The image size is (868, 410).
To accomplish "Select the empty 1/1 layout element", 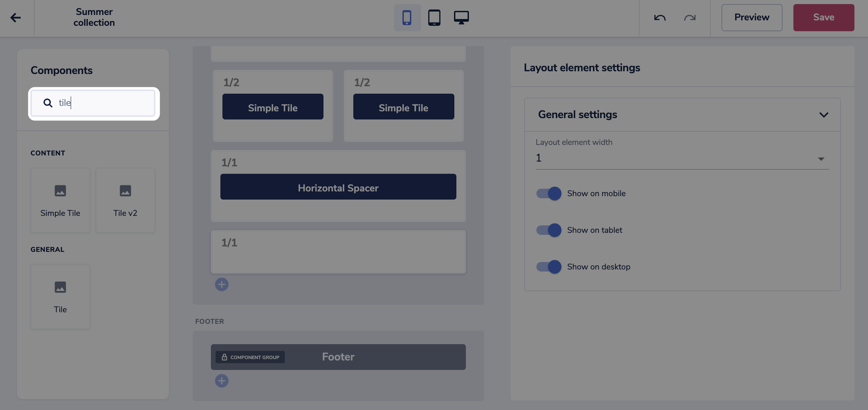I will pyautogui.click(x=338, y=252).
